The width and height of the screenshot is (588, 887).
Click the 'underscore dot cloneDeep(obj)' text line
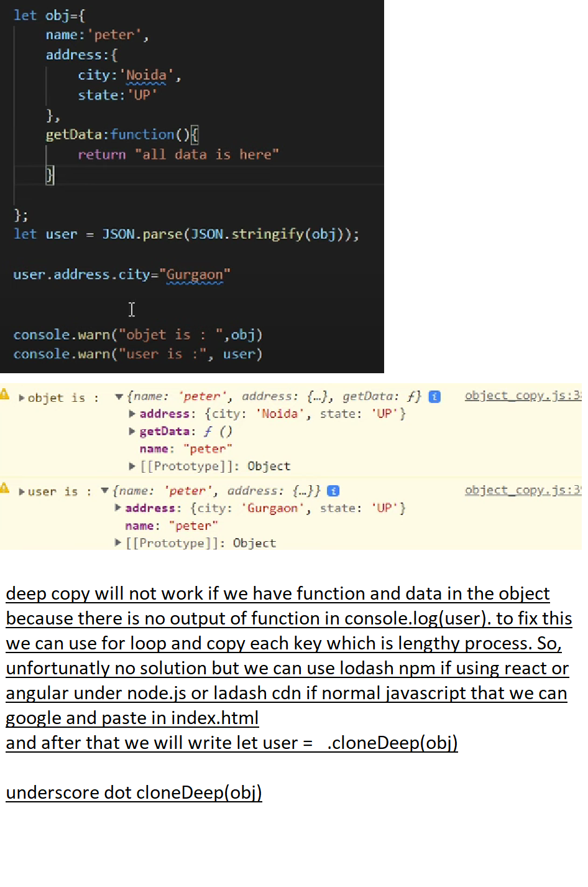(x=134, y=792)
